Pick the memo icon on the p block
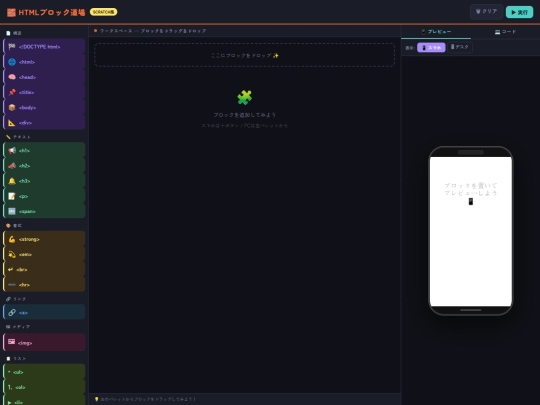Screen dimensions: 540x405 coord(12,196)
